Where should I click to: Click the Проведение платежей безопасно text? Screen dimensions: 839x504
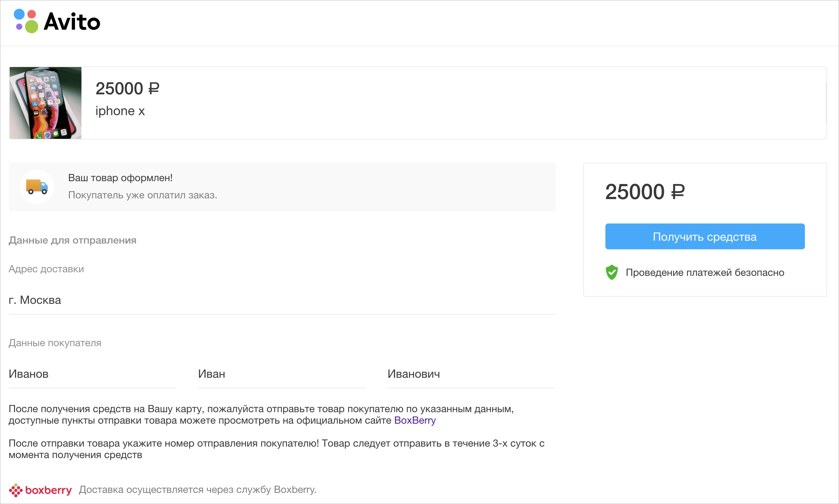point(705,273)
